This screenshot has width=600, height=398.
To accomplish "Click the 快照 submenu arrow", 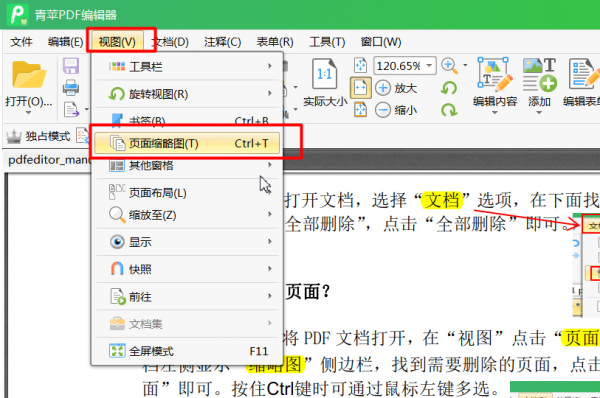I will pos(270,269).
